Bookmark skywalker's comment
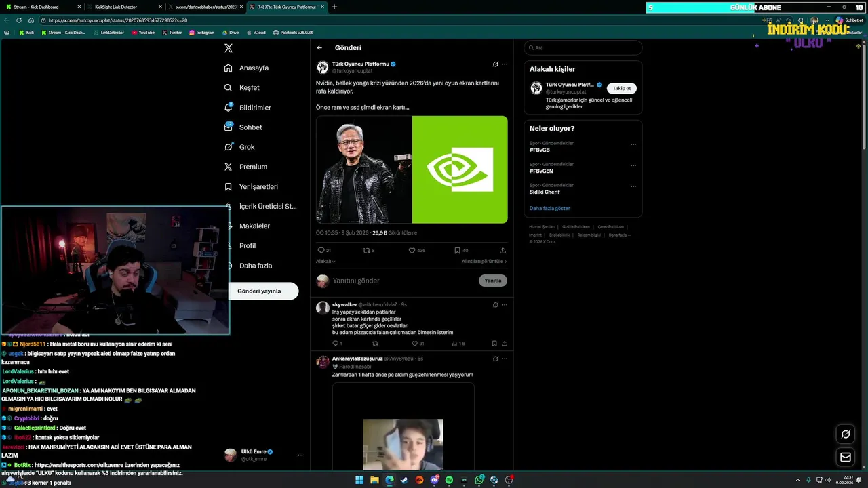This screenshot has height=488, width=868. point(494,344)
